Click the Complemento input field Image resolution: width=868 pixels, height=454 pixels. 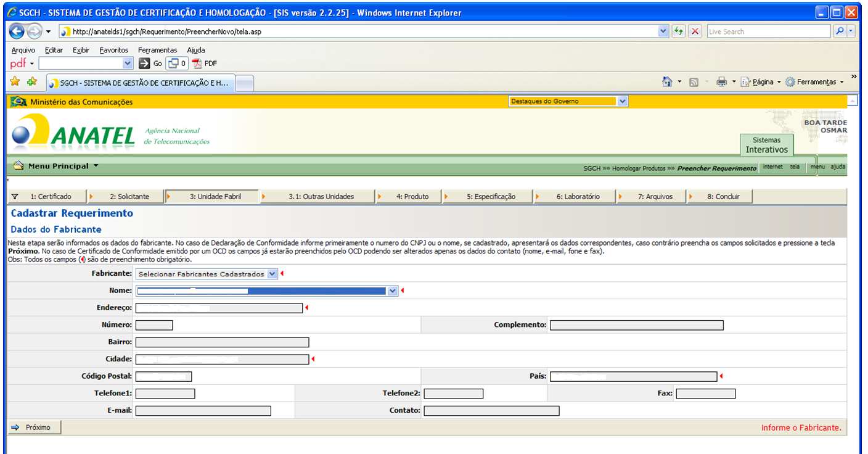pyautogui.click(x=636, y=325)
